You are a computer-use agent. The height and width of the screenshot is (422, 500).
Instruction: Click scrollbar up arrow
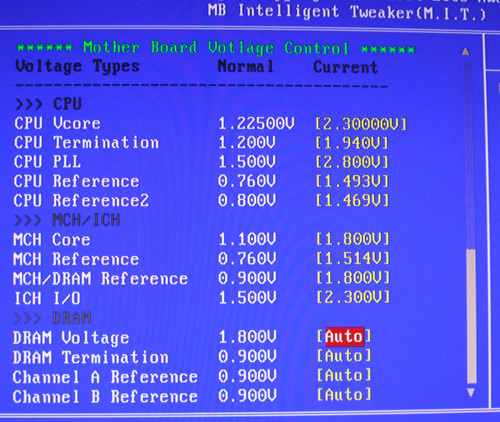[x=466, y=52]
